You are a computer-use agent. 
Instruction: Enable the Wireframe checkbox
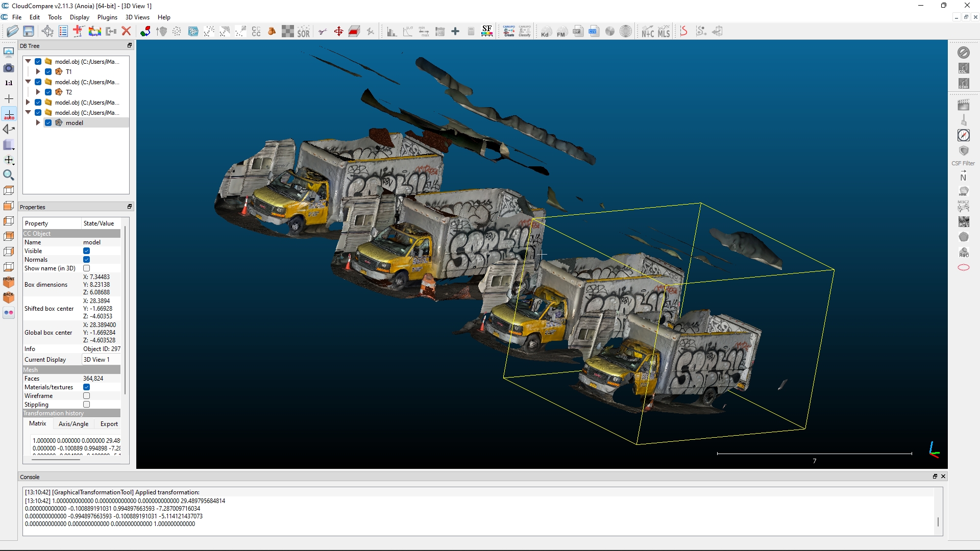coord(86,396)
